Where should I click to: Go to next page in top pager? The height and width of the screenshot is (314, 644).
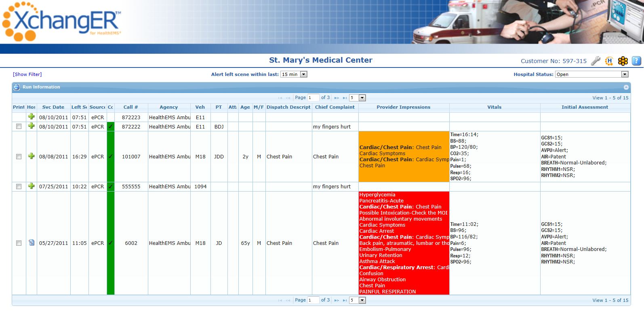click(x=337, y=98)
